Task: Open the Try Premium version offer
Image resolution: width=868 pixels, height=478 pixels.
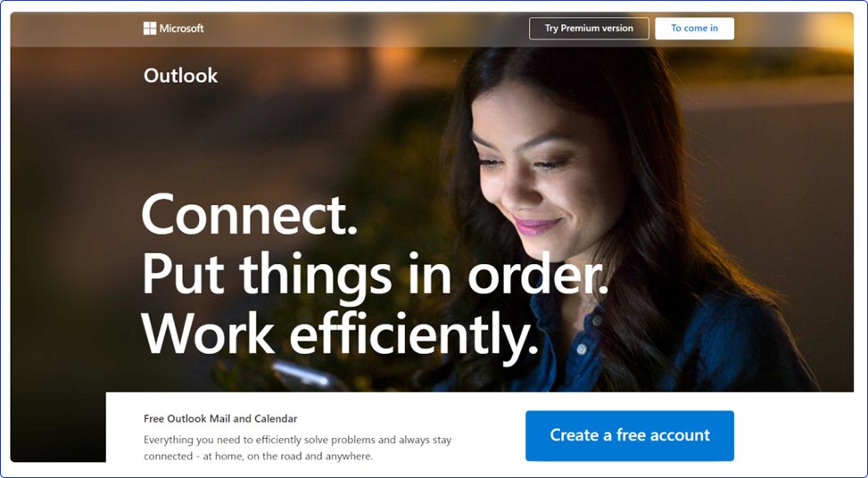Action: [589, 29]
